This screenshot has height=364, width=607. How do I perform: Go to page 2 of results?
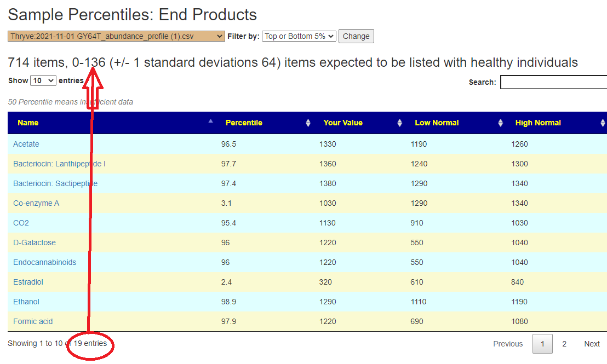(564, 344)
